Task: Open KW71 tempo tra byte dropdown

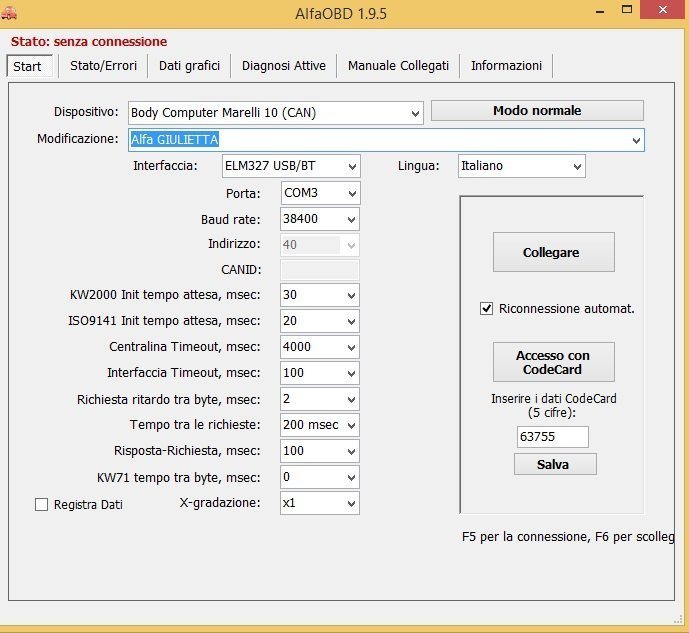Action: point(320,477)
